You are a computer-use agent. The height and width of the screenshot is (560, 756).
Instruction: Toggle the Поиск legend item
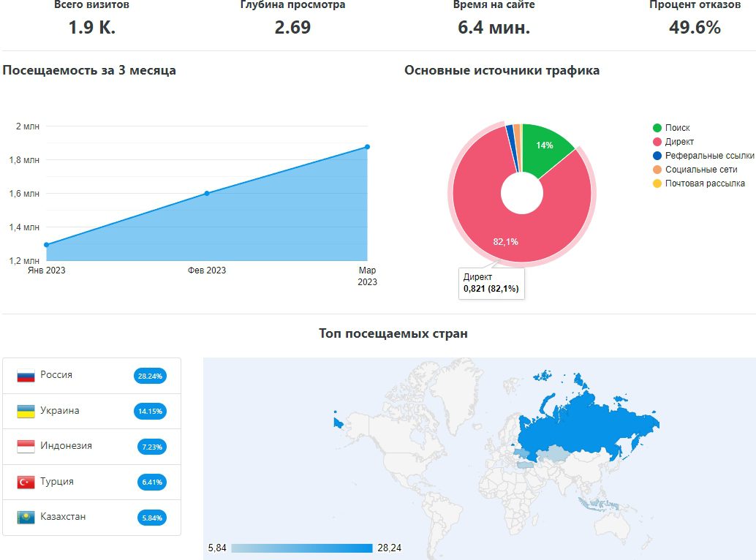point(671,128)
